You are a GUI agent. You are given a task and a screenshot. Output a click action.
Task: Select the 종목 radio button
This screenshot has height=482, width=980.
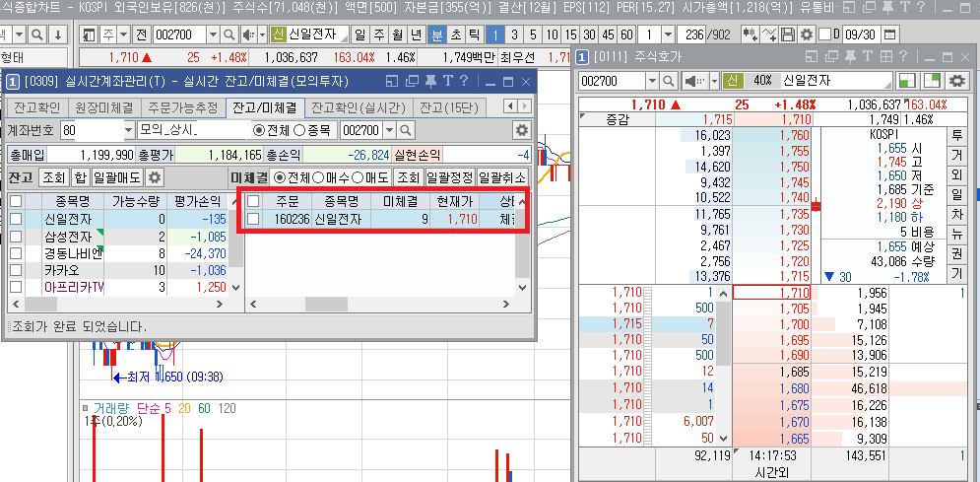[299, 131]
